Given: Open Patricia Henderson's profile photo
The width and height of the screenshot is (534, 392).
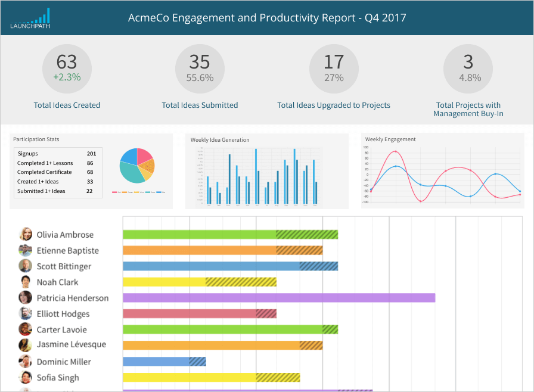Looking at the screenshot, I should [x=25, y=298].
